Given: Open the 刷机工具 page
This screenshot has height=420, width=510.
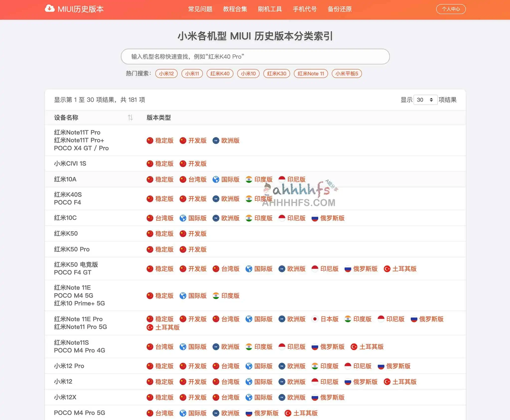Looking at the screenshot, I should pos(270,9).
